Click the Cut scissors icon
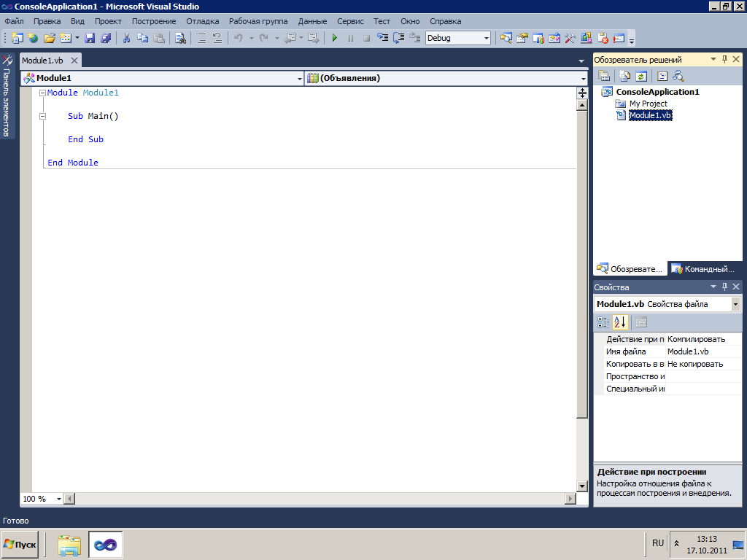The height and width of the screenshot is (560, 747). pyautogui.click(x=126, y=38)
